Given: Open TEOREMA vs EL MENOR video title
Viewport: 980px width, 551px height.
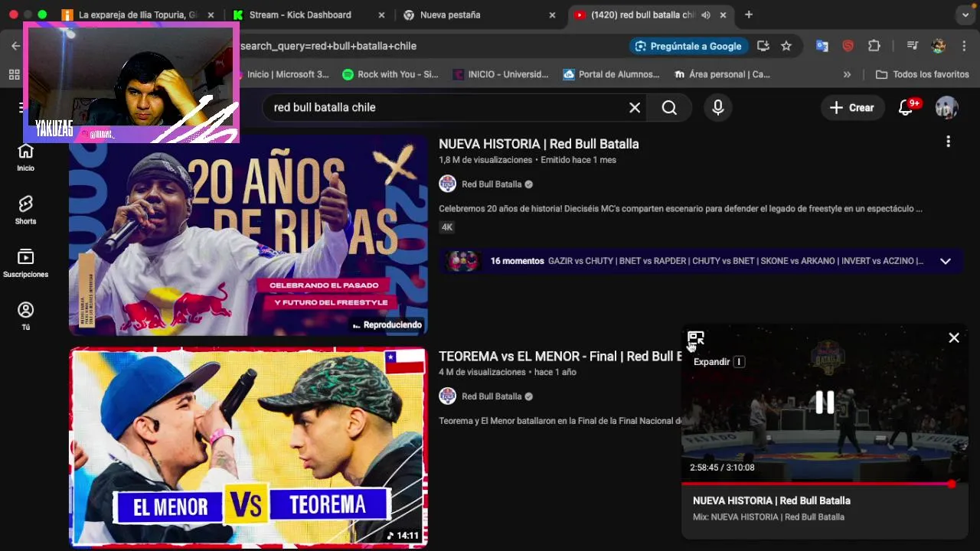Looking at the screenshot, I should (560, 356).
